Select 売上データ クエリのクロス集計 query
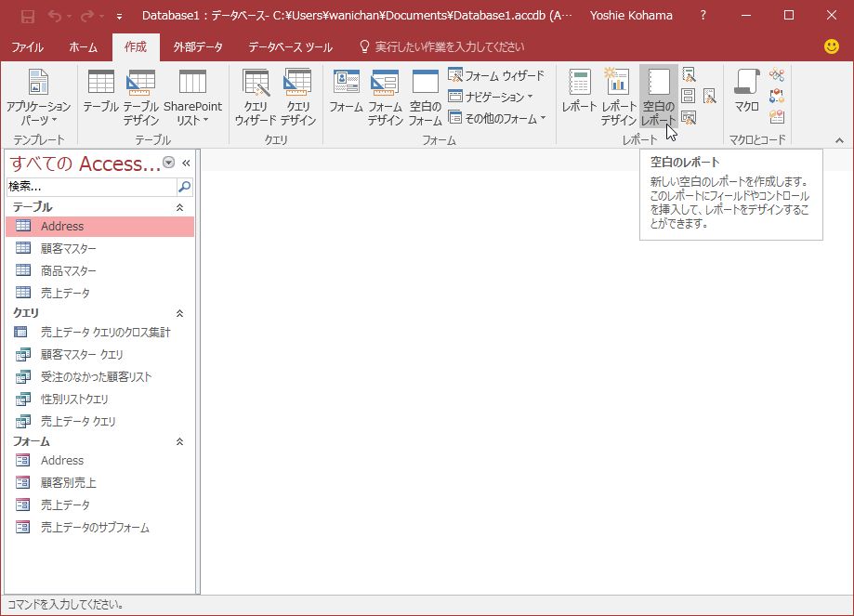 pyautogui.click(x=99, y=333)
